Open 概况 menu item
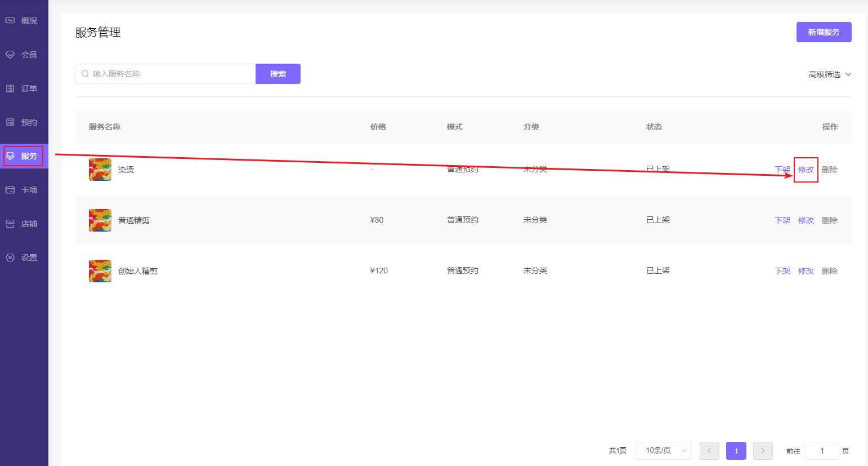Screen dimensions: 868x466 [24, 21]
